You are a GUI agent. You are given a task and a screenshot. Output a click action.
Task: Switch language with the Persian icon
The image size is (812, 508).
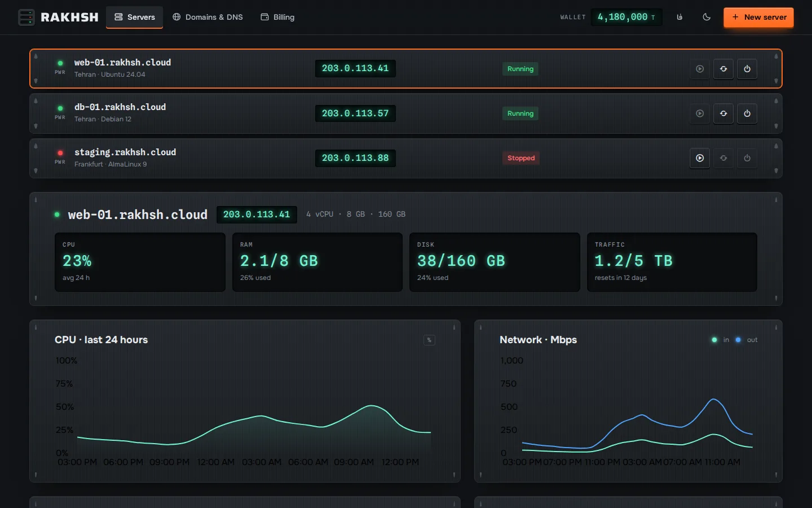pos(679,17)
